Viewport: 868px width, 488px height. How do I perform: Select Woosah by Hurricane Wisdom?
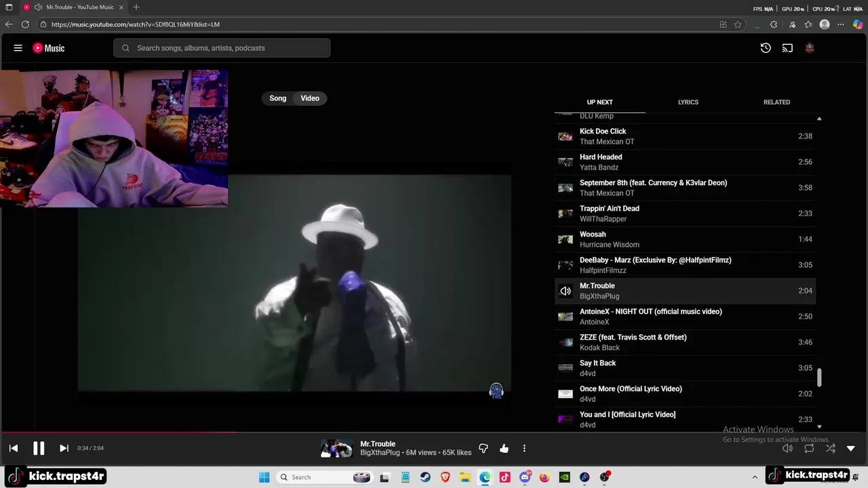pos(685,239)
